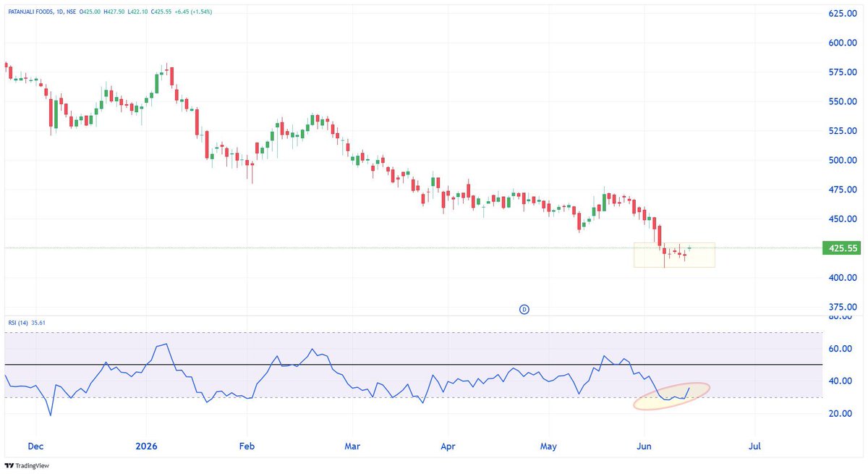Image resolution: width=868 pixels, height=474 pixels.
Task: Click the dividend "D" marker on the chart
Action: pos(524,309)
